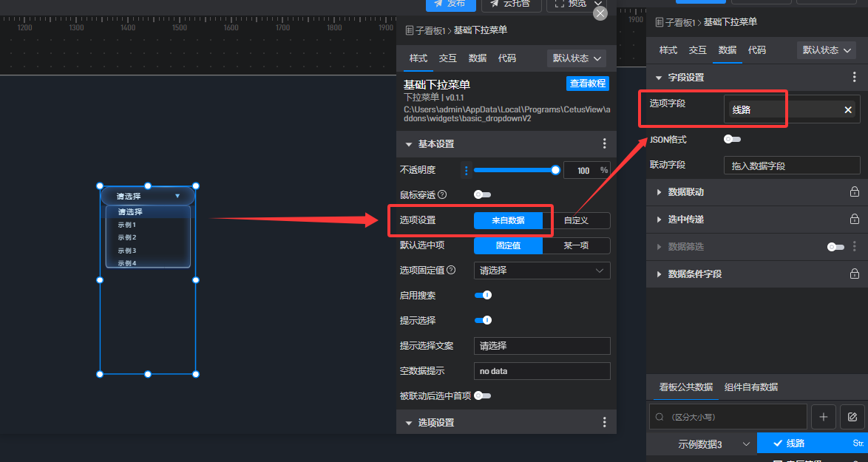Disable the 启用搜索 switch

click(x=483, y=295)
